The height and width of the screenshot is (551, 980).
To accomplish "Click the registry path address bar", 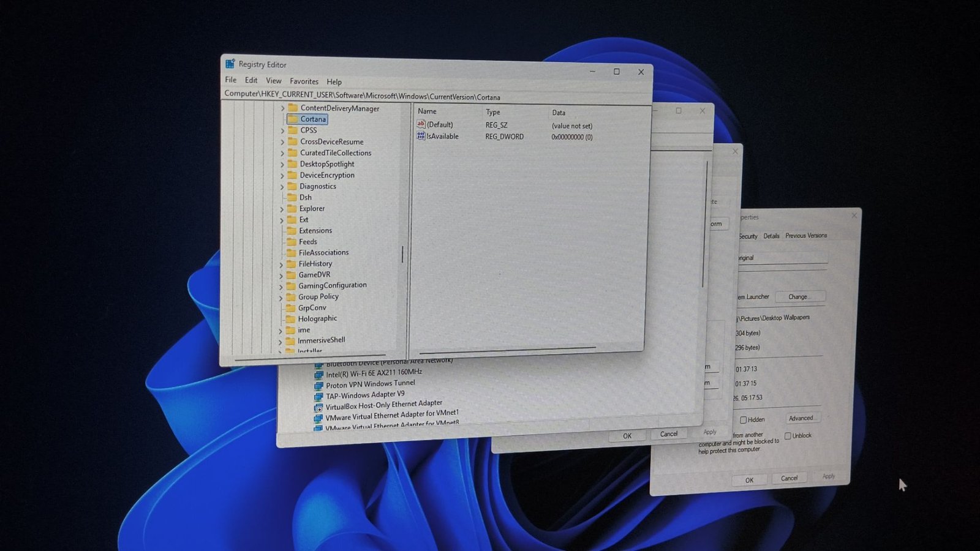I will pyautogui.click(x=437, y=96).
